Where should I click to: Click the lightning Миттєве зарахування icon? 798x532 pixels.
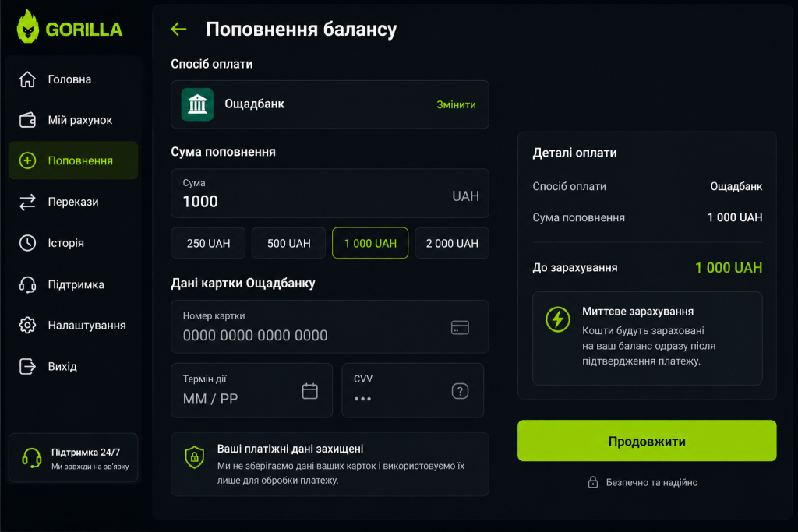point(558,319)
